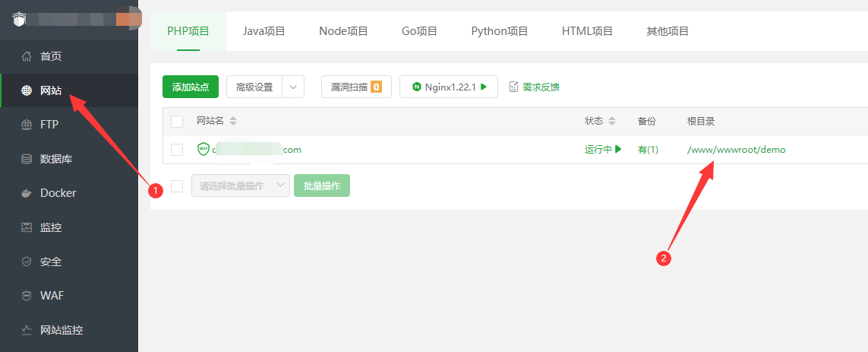
Task: Switch to the Python项目 tab
Action: (500, 31)
